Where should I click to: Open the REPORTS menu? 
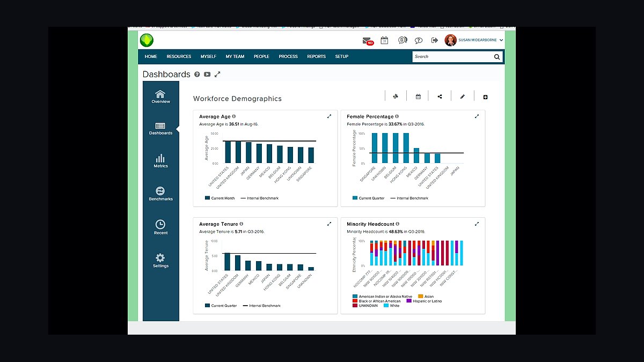pos(316,56)
